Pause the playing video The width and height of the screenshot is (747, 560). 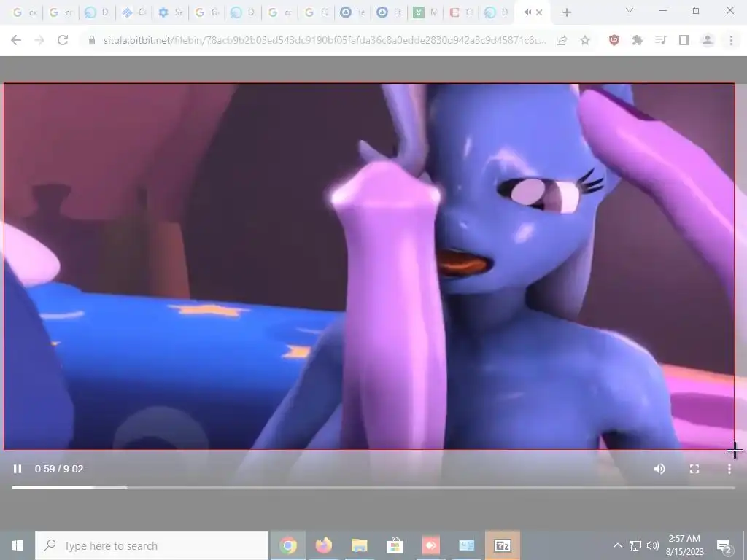(x=18, y=469)
